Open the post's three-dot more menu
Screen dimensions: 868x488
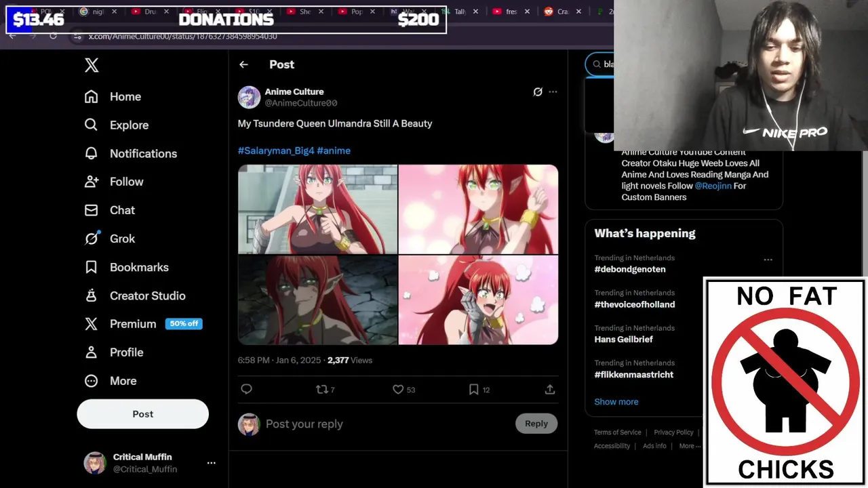click(553, 91)
